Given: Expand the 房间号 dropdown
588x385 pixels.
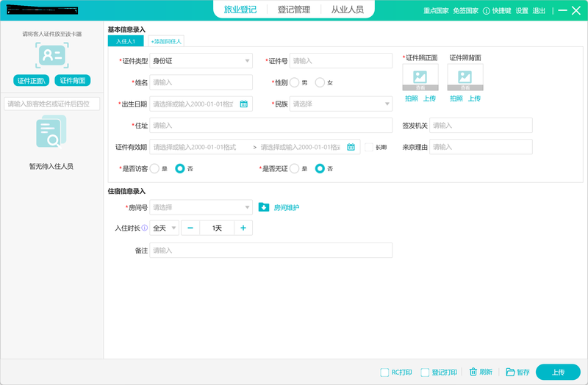Looking at the screenshot, I should 201,207.
